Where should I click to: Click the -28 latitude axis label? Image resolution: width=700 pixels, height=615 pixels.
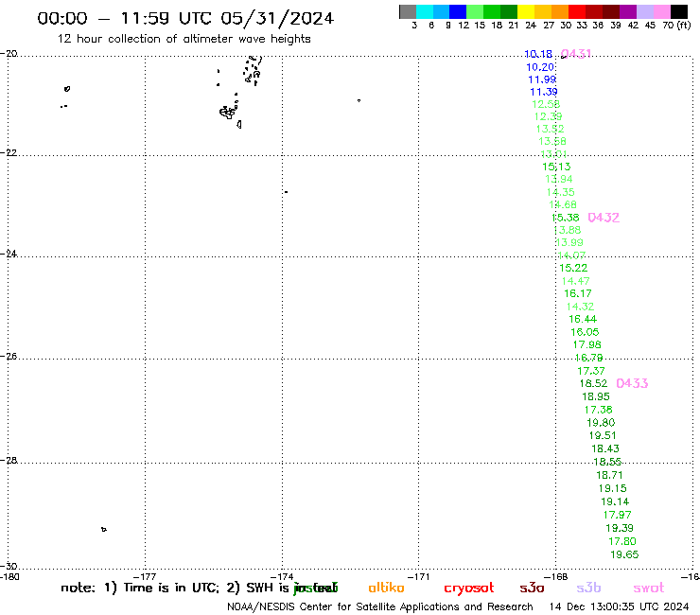coord(9,460)
